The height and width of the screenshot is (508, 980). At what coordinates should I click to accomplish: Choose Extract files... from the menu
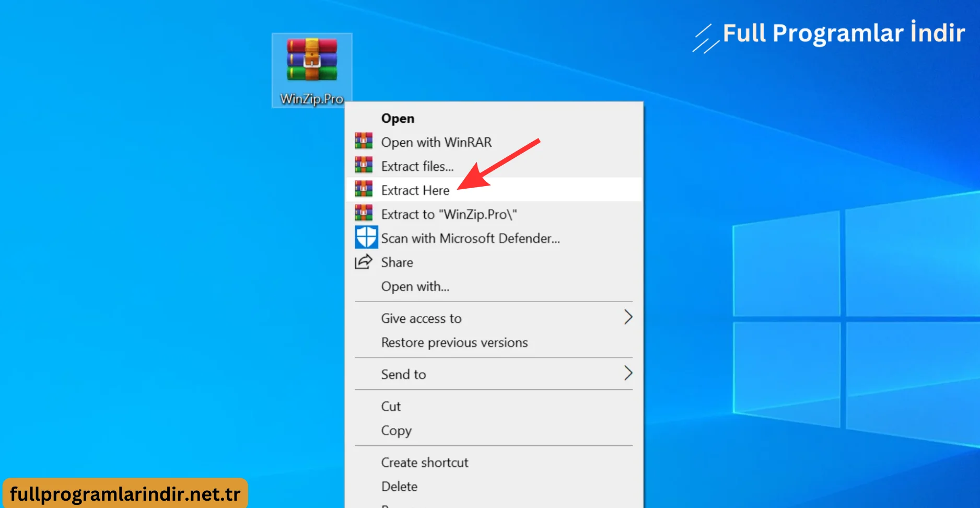[494, 166]
